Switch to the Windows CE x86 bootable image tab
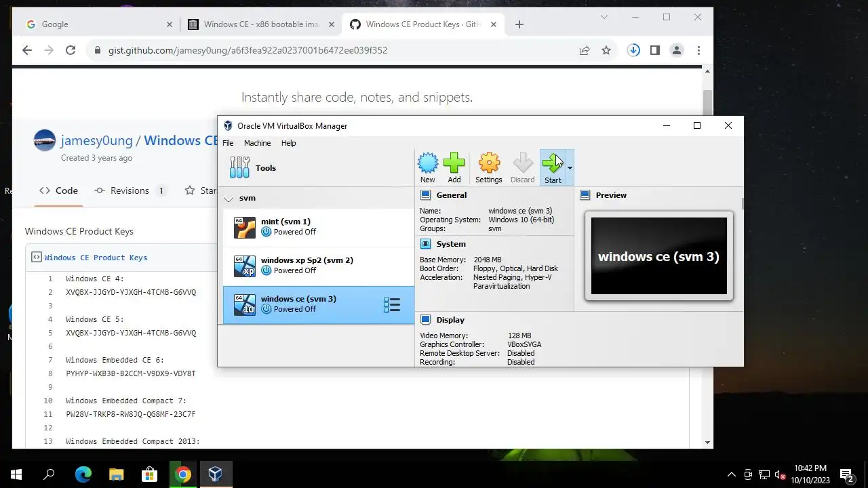The height and width of the screenshot is (488, 868). tap(261, 24)
